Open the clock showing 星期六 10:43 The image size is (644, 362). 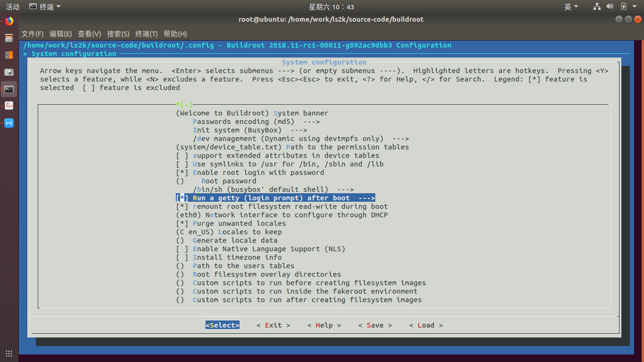tap(331, 7)
